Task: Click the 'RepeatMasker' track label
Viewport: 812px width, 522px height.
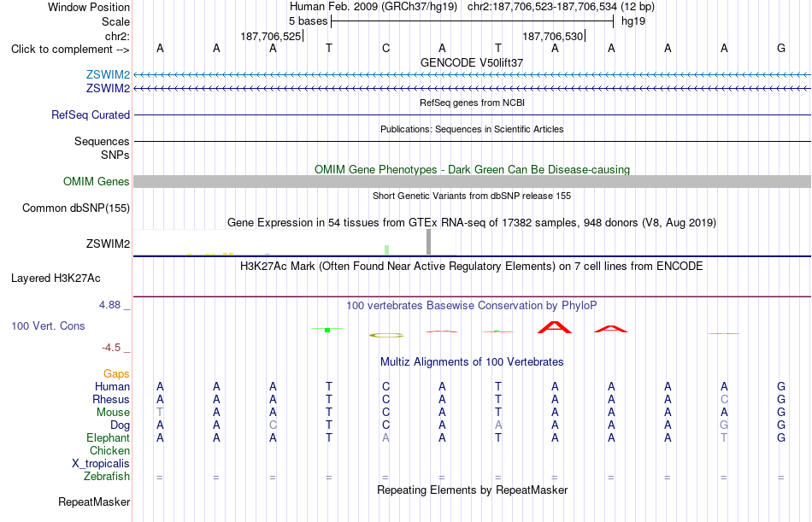Action: tap(94, 501)
